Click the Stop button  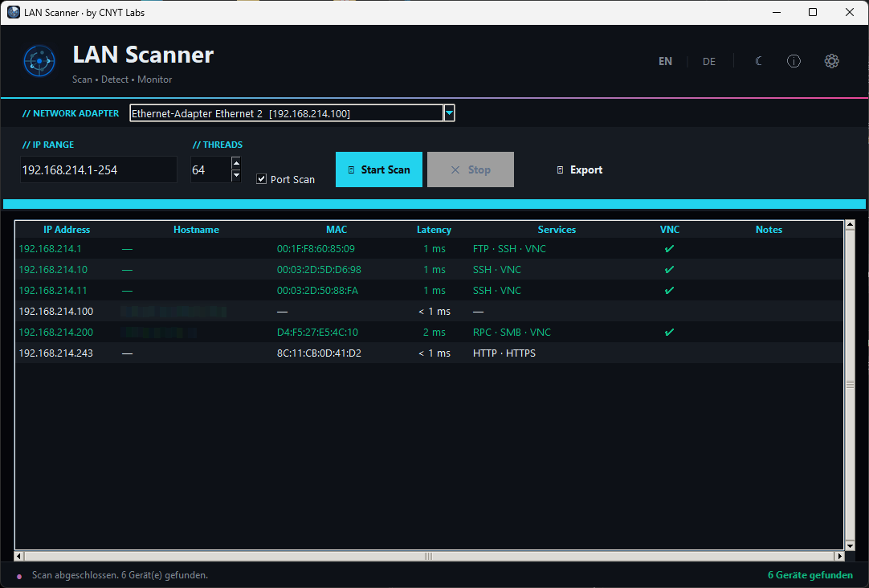471,169
